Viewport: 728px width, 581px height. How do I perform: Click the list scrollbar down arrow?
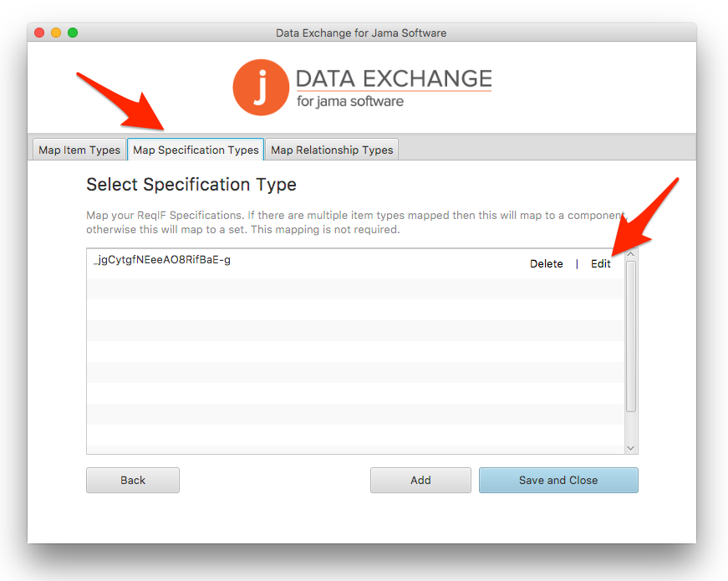[630, 448]
